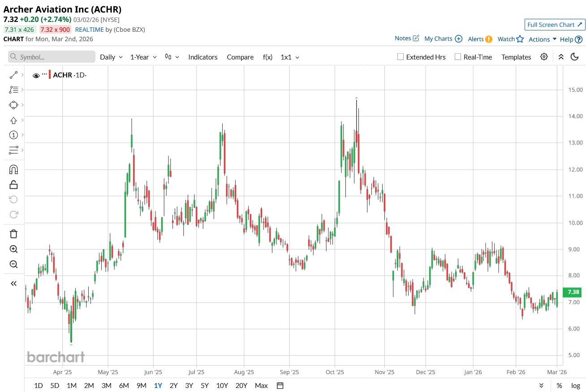Toggle the drawings lock icon
This screenshot has width=586, height=392.
pos(13,184)
